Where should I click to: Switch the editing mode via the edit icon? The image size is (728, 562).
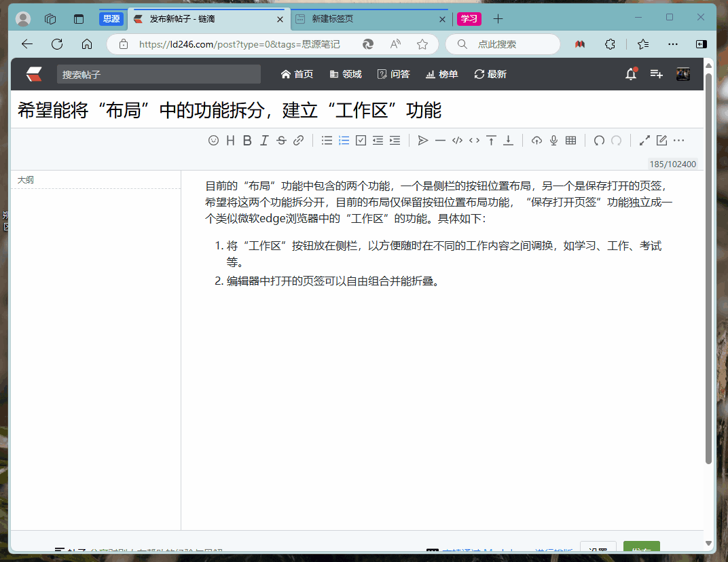point(661,141)
